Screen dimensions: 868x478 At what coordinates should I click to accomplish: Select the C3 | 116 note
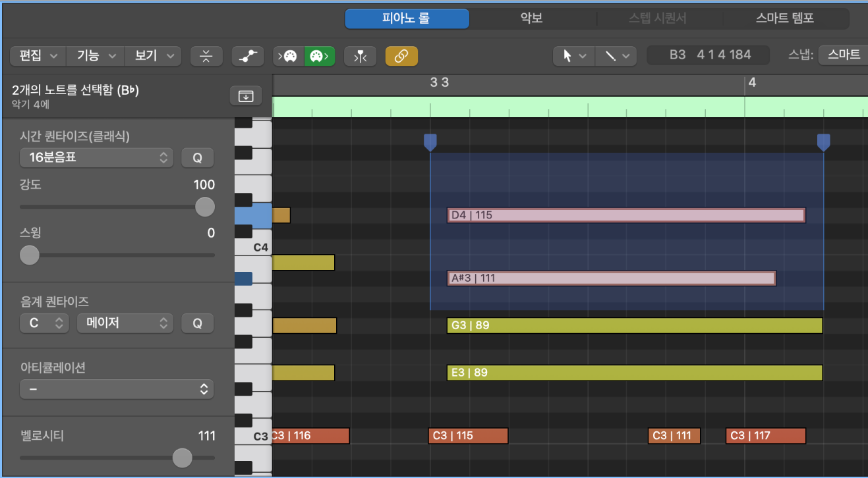[310, 436]
